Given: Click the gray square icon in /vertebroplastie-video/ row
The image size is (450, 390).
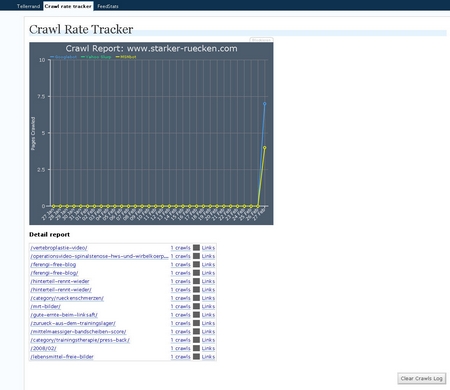Looking at the screenshot, I should [x=196, y=248].
